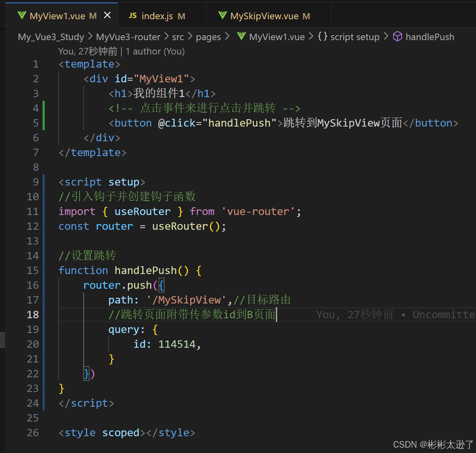Click the comment 跳转页面附带传参数id到B页面
The height and width of the screenshot is (453, 476).
point(192,315)
